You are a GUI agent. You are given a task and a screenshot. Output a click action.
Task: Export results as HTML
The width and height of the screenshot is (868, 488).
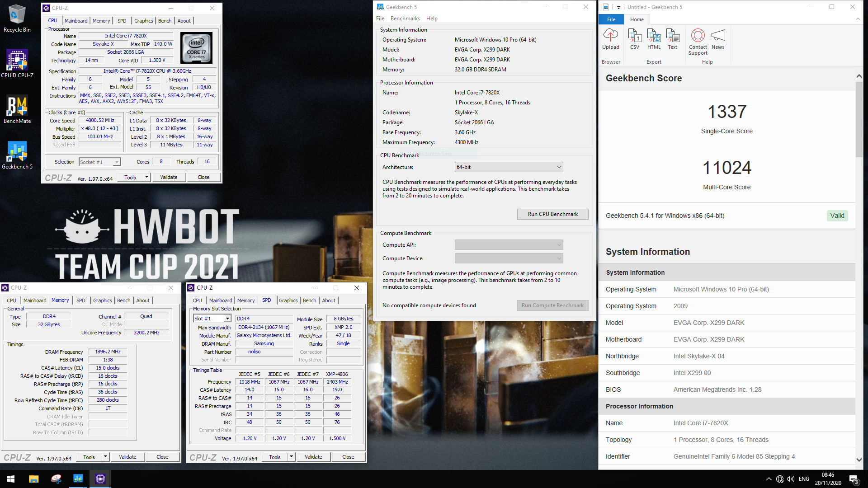click(x=654, y=39)
